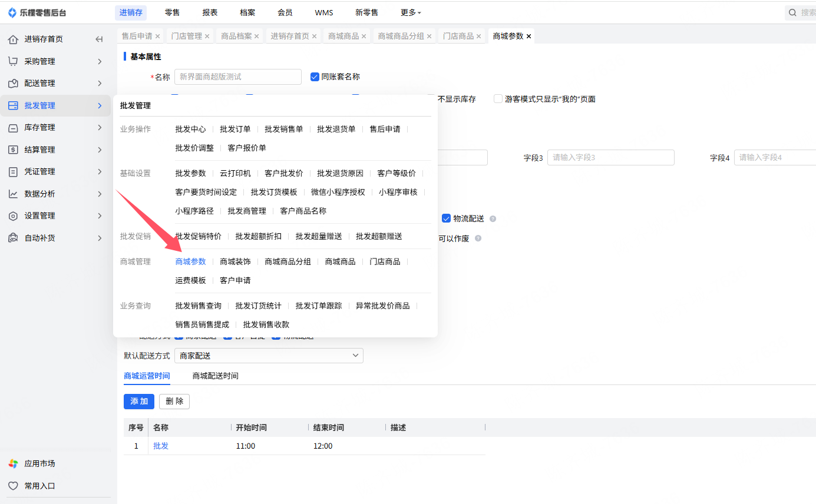Click the 配送管理 sidebar icon
816x504 pixels.
pyautogui.click(x=13, y=84)
